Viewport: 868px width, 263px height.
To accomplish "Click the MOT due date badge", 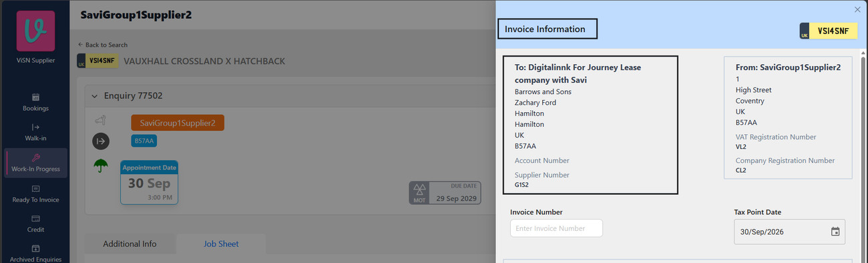I will tap(445, 193).
